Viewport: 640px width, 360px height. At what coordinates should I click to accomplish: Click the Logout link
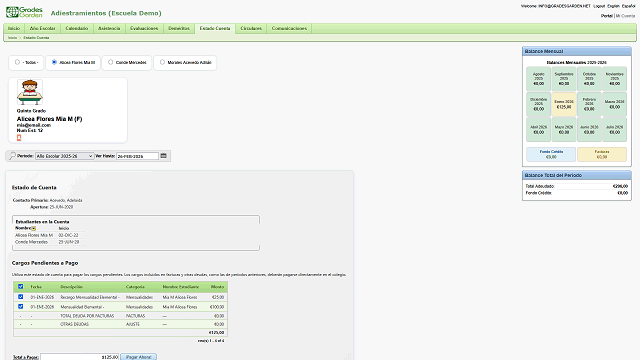599,6
